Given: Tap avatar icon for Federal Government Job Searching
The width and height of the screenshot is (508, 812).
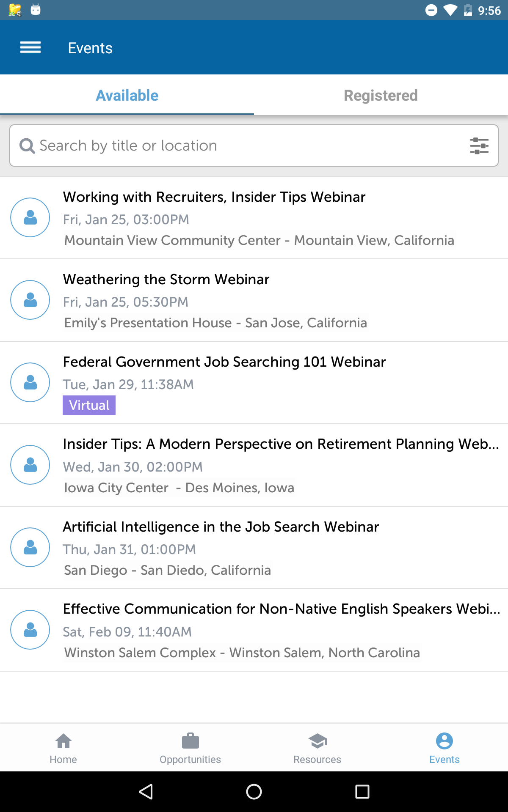Looking at the screenshot, I should click(30, 382).
